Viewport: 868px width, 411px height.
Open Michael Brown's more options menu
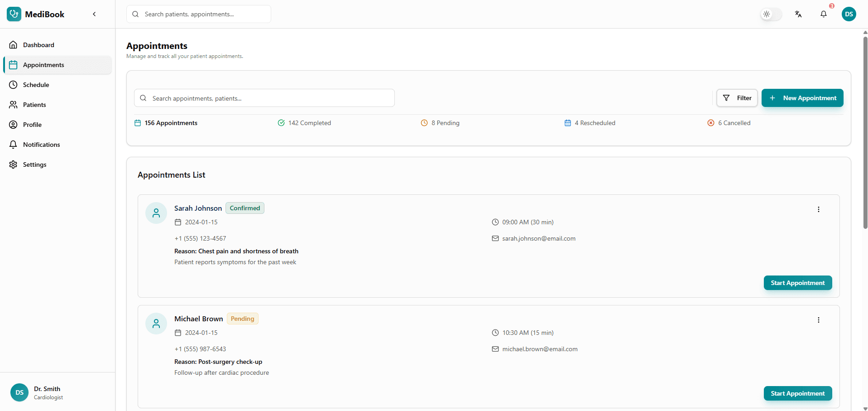[x=819, y=320]
